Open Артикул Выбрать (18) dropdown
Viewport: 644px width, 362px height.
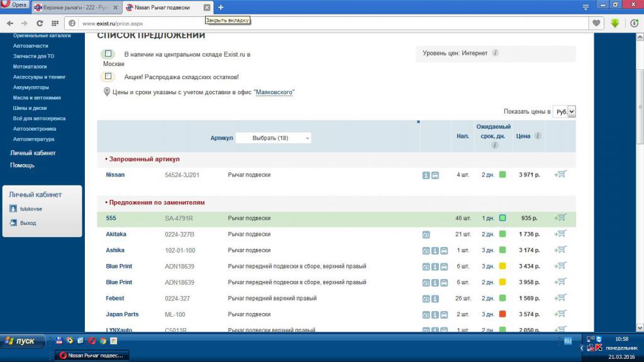[x=274, y=138]
